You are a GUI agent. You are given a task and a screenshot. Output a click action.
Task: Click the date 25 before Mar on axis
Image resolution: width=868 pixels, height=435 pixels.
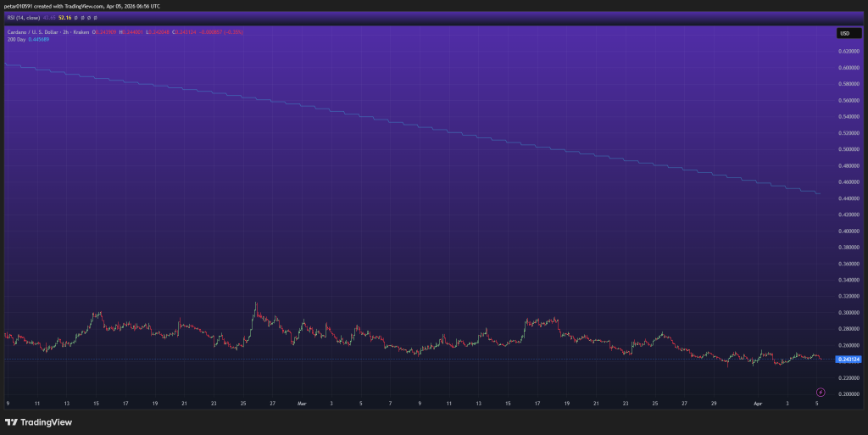243,404
